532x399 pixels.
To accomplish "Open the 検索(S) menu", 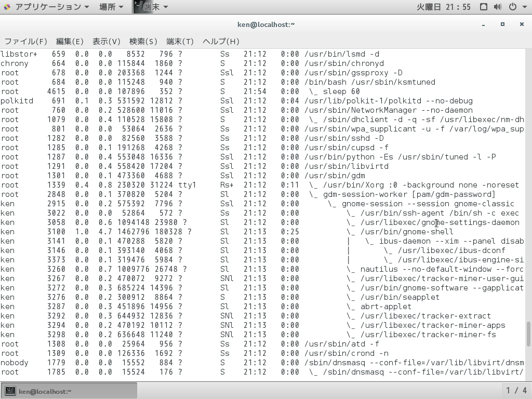I will coord(143,42).
